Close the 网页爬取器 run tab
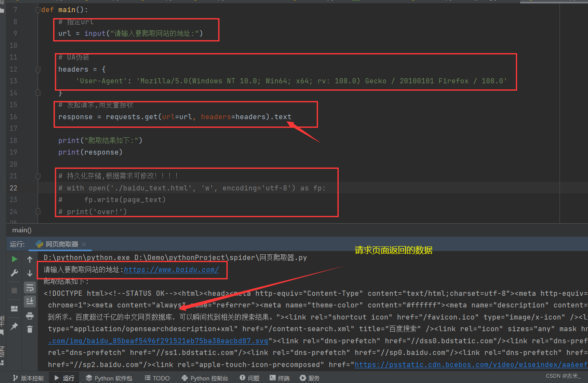 84,244
